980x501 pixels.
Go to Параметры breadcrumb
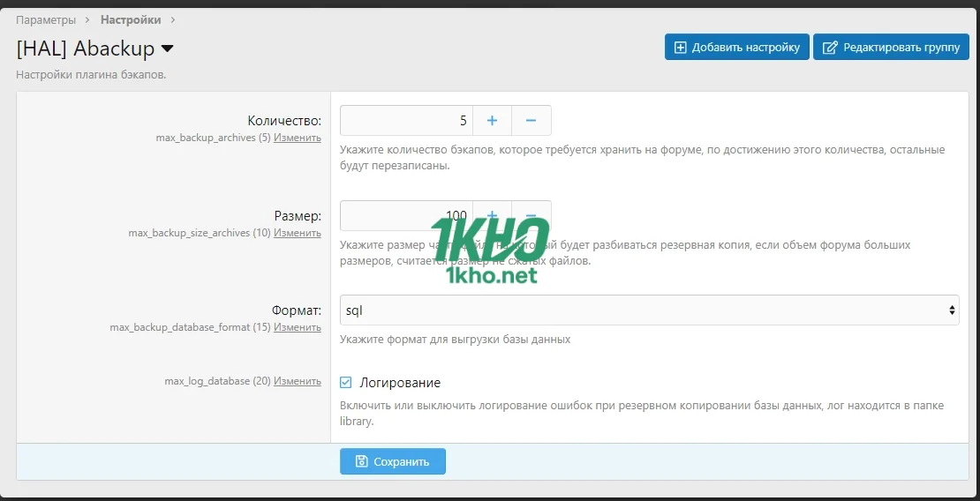pyautogui.click(x=46, y=19)
